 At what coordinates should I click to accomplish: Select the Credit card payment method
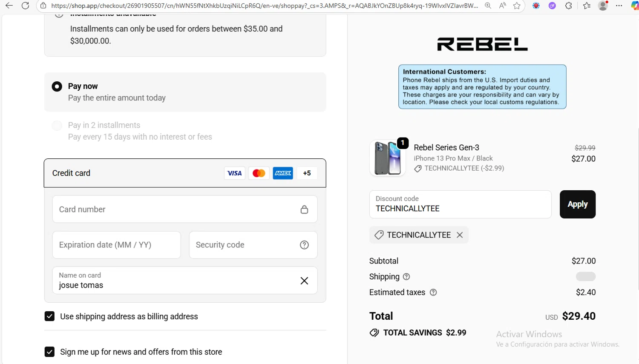pyautogui.click(x=185, y=173)
